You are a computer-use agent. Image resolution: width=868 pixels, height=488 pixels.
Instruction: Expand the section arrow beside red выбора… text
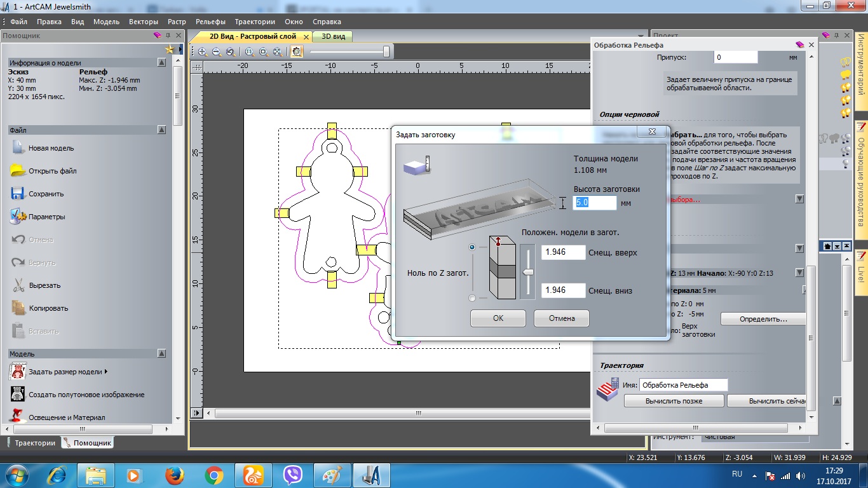pos(799,199)
